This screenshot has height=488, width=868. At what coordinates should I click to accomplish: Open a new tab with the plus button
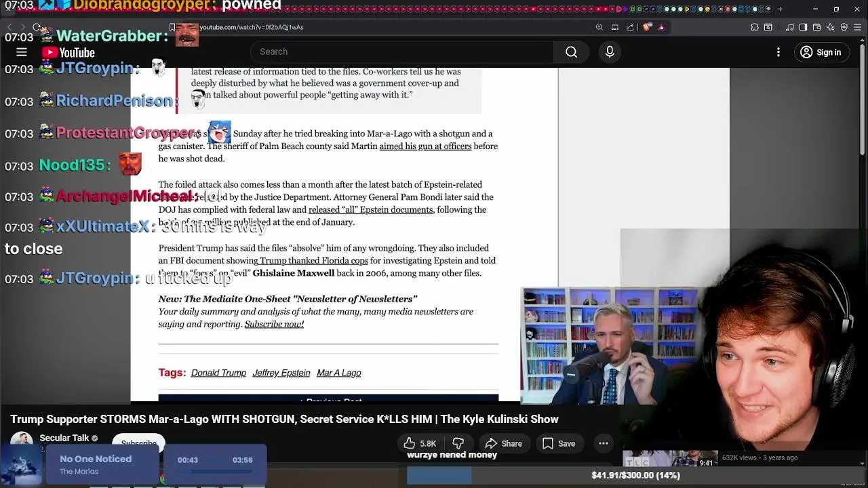[780, 9]
